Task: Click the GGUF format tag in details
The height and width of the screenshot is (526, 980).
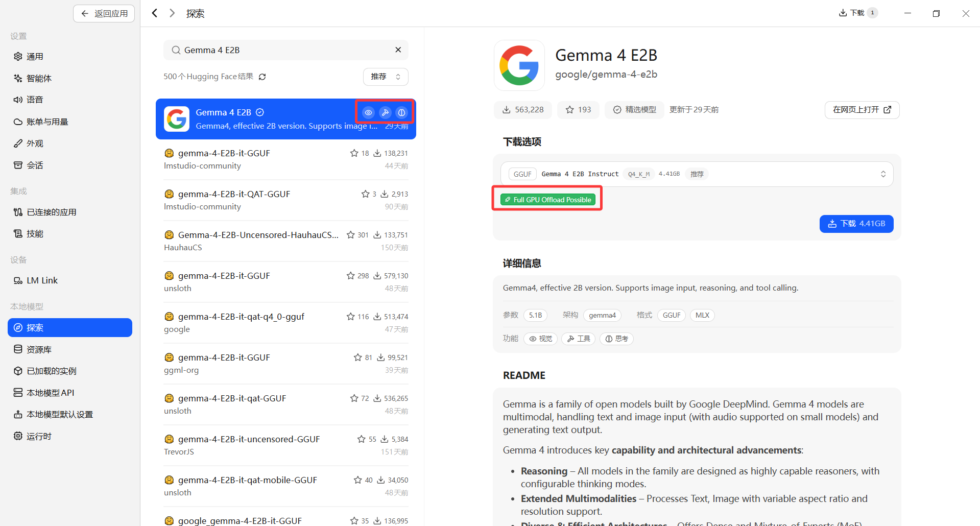Action: (672, 315)
